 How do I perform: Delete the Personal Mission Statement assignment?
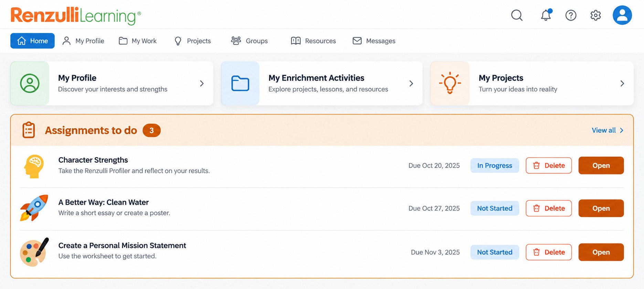(x=549, y=252)
